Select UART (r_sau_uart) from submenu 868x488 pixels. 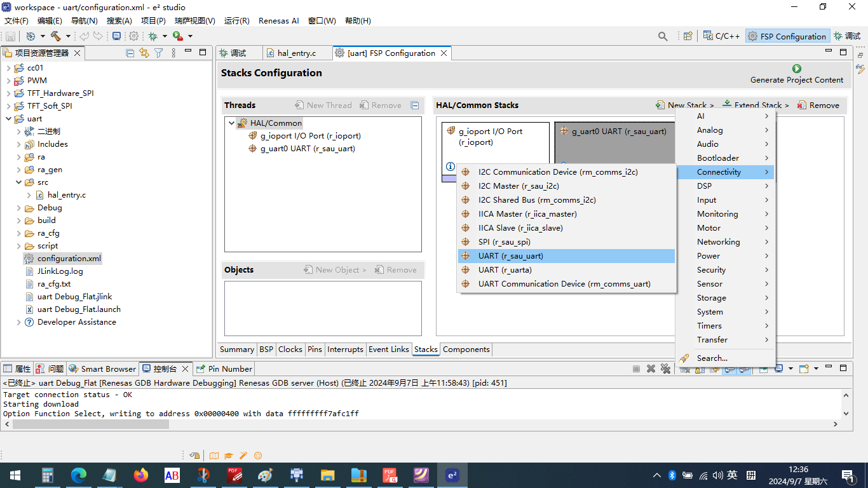click(566, 256)
